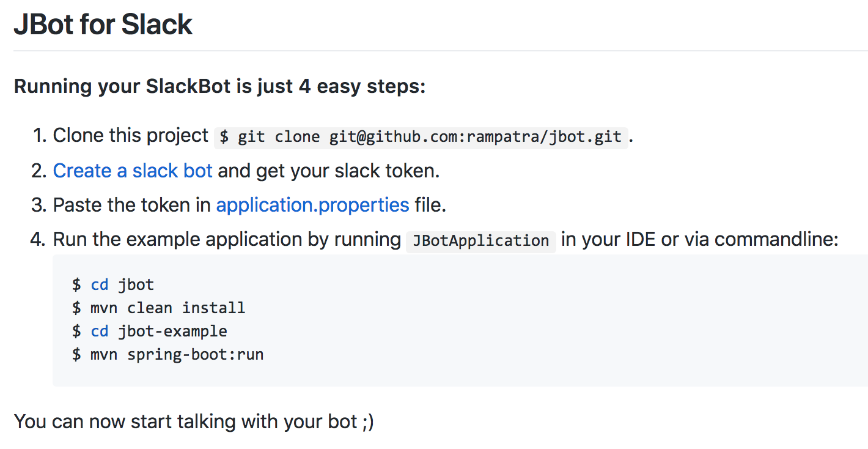868x449 pixels.
Task: Click 'Running your SlackBot is just 4 easy steps' subheading
Action: coord(219,86)
